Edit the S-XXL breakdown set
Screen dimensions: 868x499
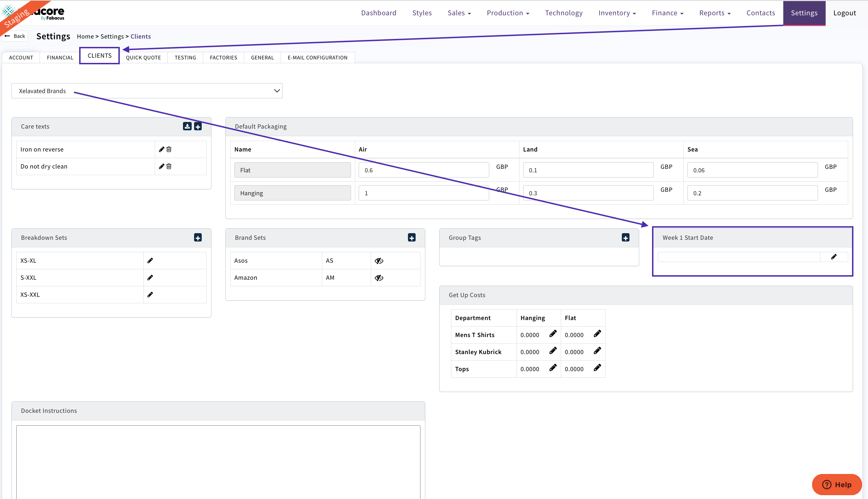point(150,277)
